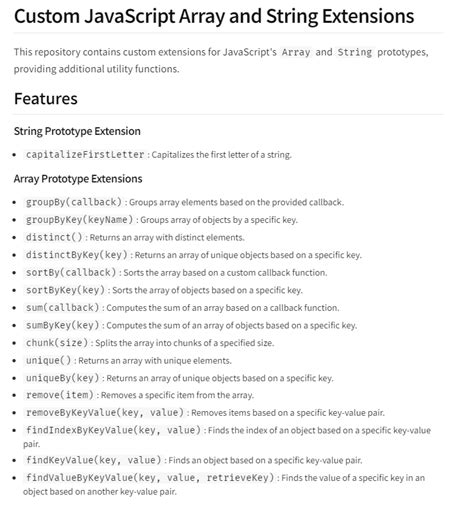
Task: Click the String Prototype Extension subheading
Action: (77, 131)
